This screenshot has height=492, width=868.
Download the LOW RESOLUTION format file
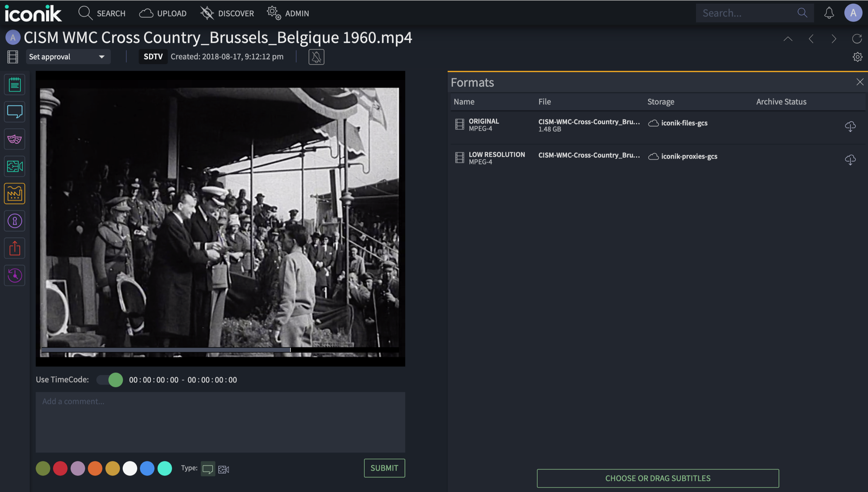(x=850, y=159)
